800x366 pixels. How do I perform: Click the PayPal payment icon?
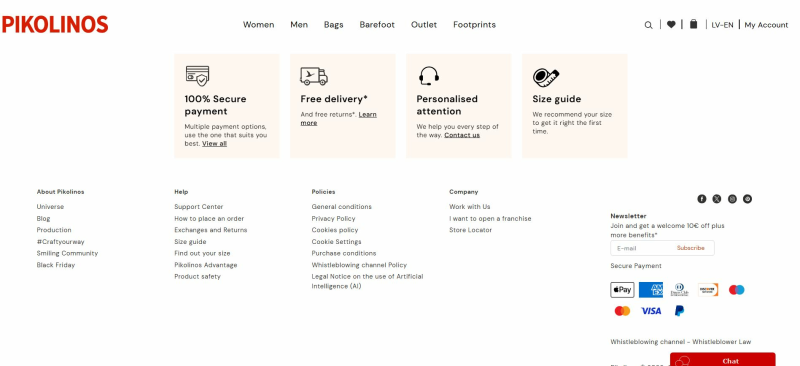(x=680, y=311)
